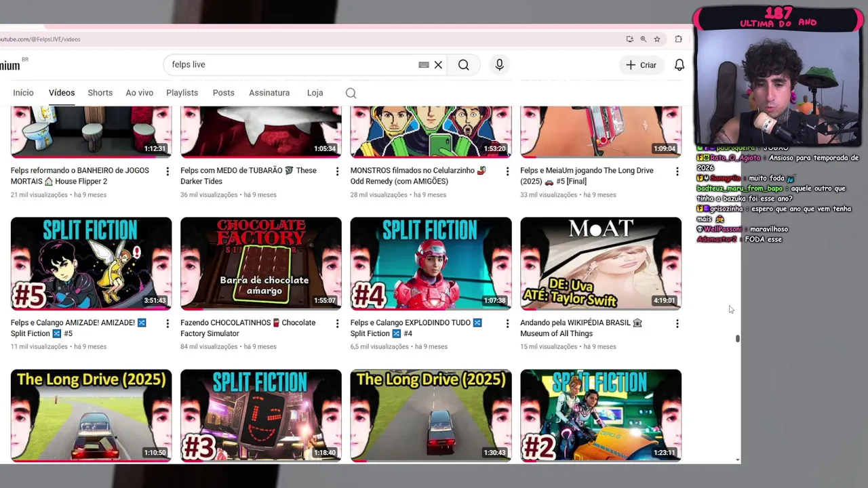Open Chocolate Factory video thumbnail
The image size is (868, 488).
pyautogui.click(x=261, y=263)
